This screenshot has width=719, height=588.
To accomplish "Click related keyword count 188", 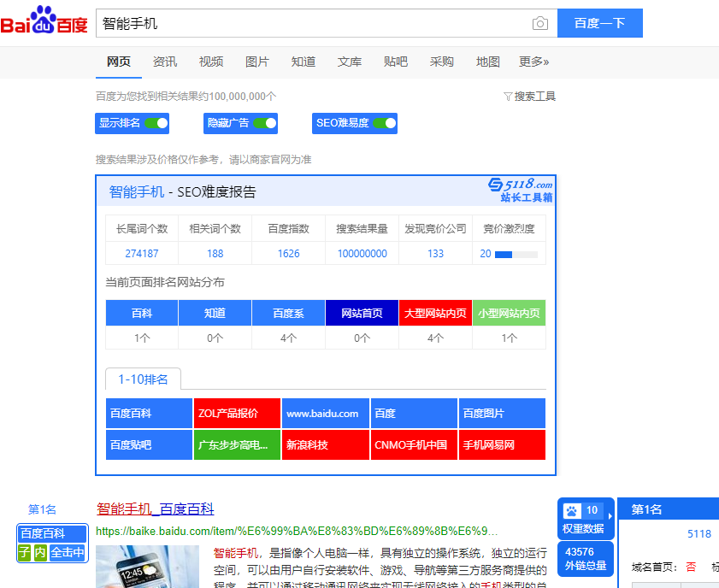I will 215,254.
